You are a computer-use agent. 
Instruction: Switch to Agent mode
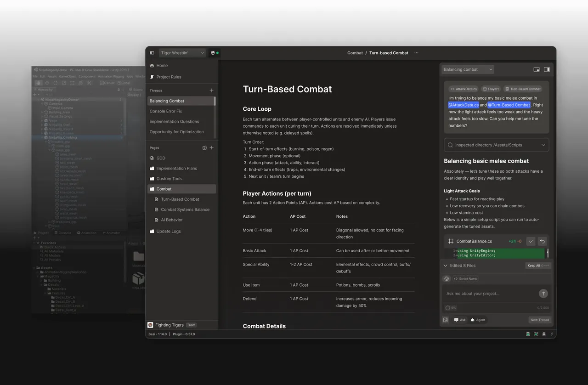(478, 320)
